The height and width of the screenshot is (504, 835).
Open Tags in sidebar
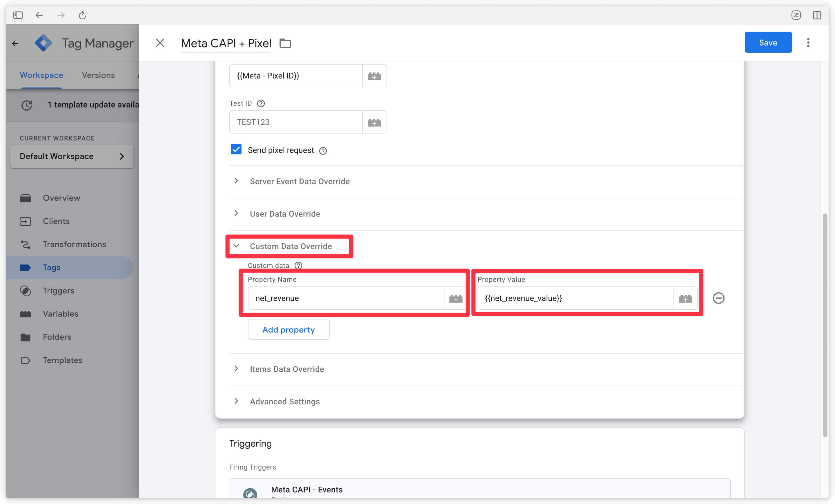click(x=70, y=268)
